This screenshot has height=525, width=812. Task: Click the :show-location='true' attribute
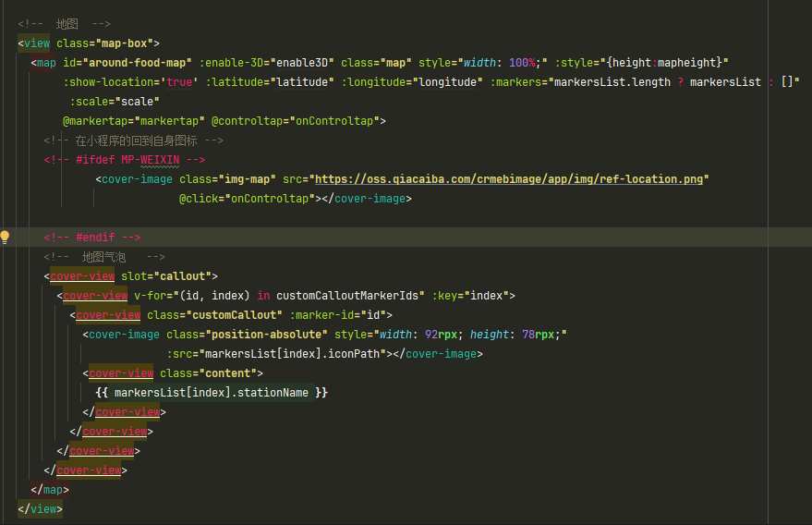pyautogui.click(x=131, y=82)
